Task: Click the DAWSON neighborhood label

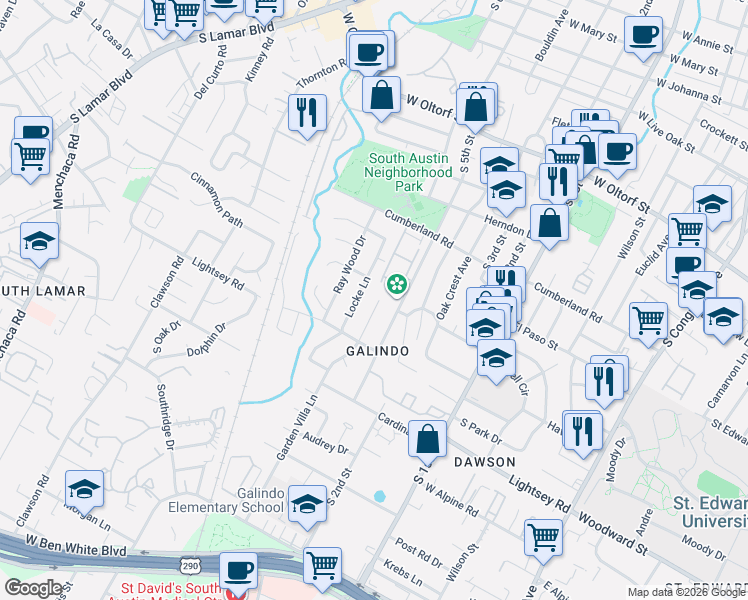Action: (485, 462)
